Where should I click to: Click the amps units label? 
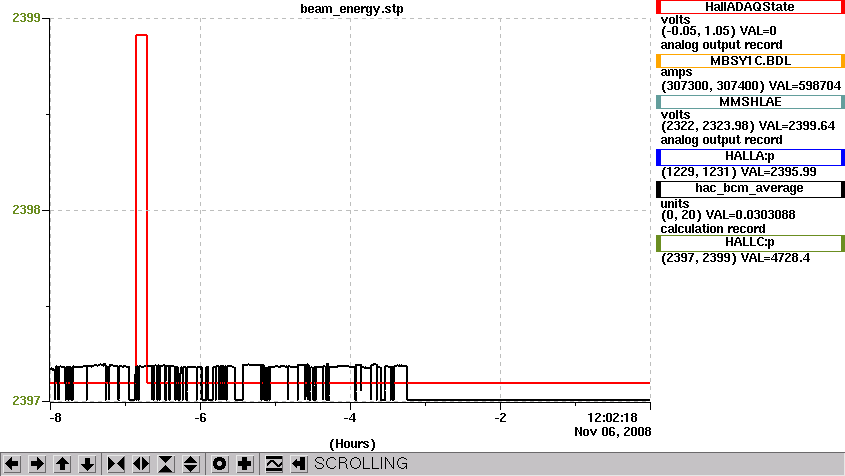676,72
